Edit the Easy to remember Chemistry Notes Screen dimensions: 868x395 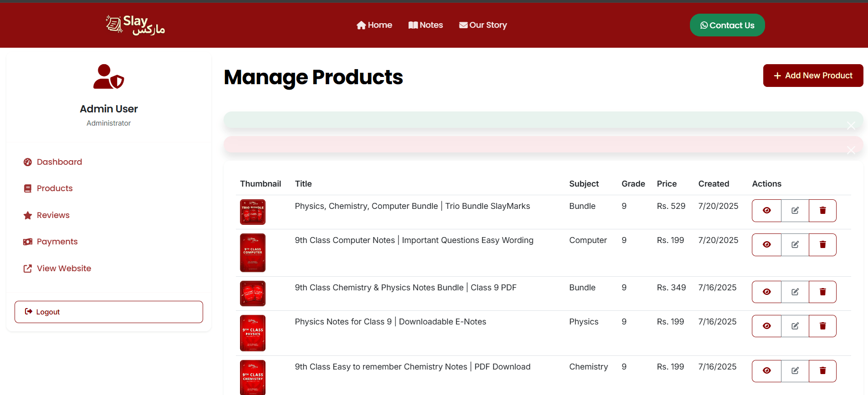[795, 371]
